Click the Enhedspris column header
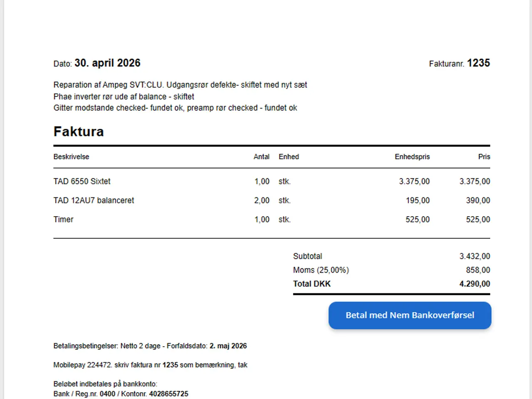Image resolution: width=532 pixels, height=399 pixels. pyautogui.click(x=412, y=157)
